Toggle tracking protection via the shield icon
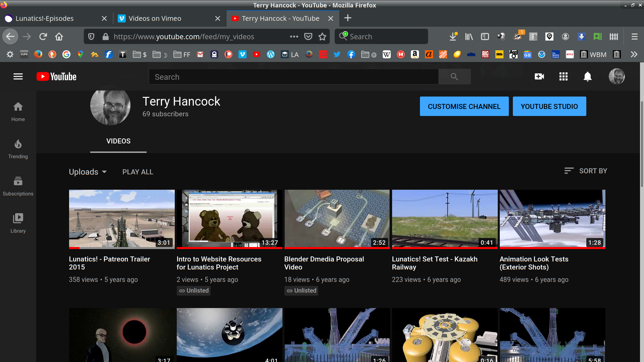The image size is (644, 362). [x=91, y=36]
